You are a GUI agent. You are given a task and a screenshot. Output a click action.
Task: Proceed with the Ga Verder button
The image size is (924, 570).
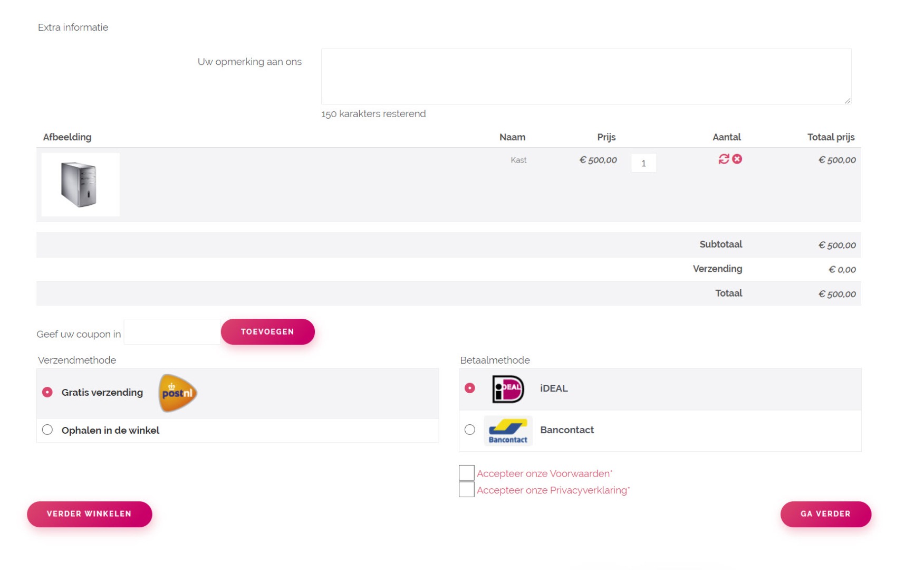825,514
